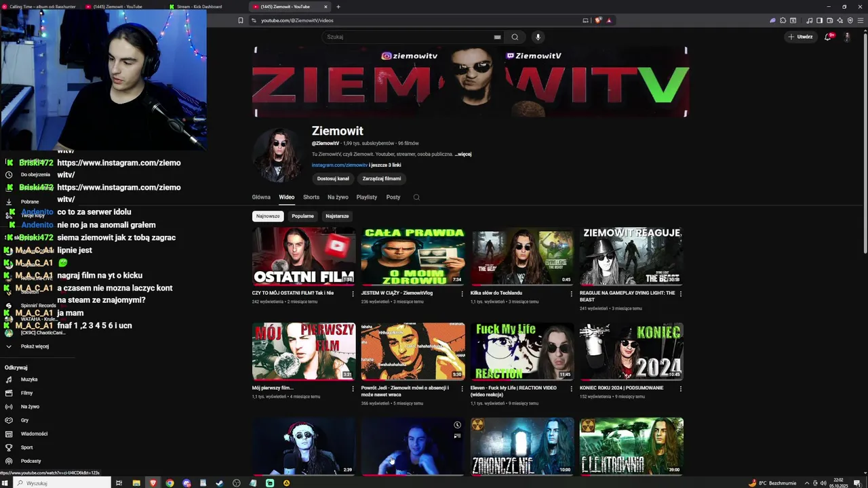Open options menu for REAGUJE NA GAMEPLAY DYING LIGHT video

point(680,293)
